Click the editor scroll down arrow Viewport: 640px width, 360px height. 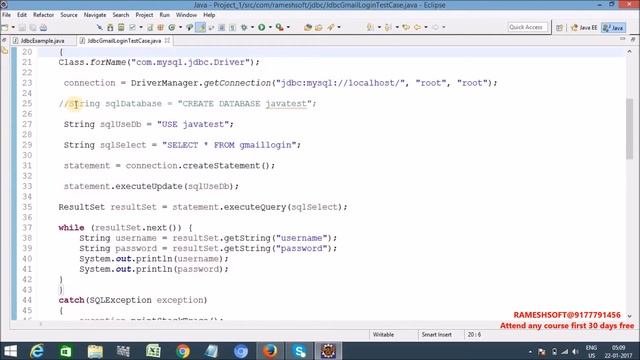pyautogui.click(x=629, y=316)
